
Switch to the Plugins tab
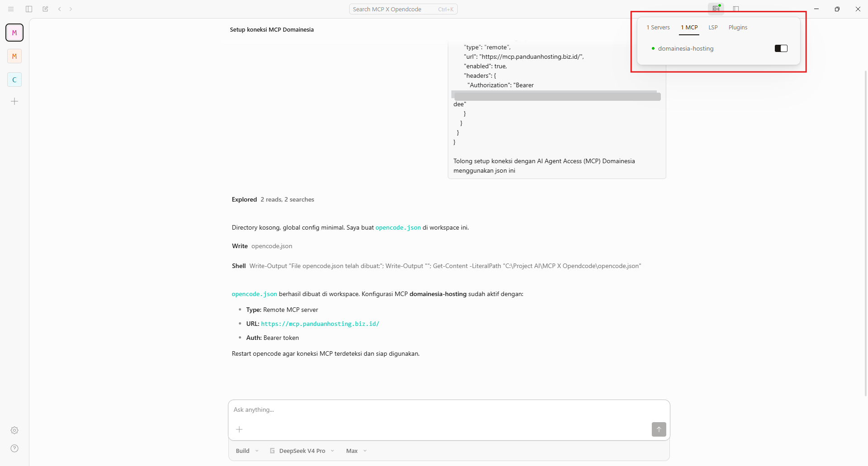pos(738,28)
